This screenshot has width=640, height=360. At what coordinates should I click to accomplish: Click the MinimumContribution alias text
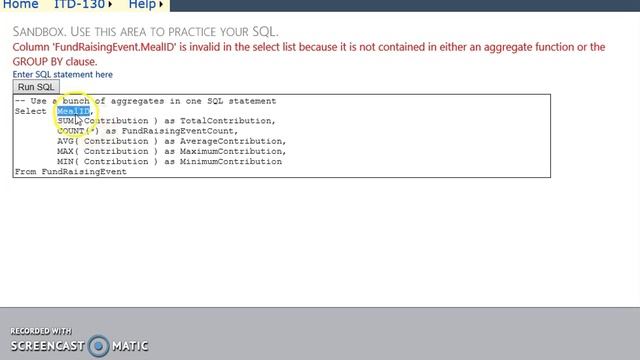pyautogui.click(x=231, y=162)
